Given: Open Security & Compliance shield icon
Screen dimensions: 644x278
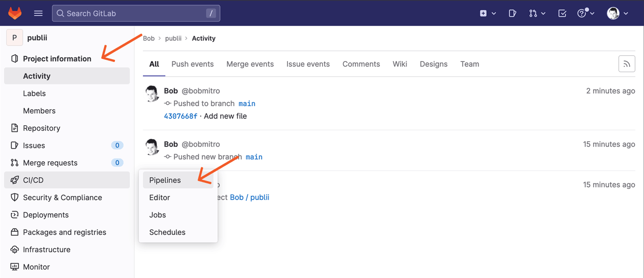Looking at the screenshot, I should point(14,197).
